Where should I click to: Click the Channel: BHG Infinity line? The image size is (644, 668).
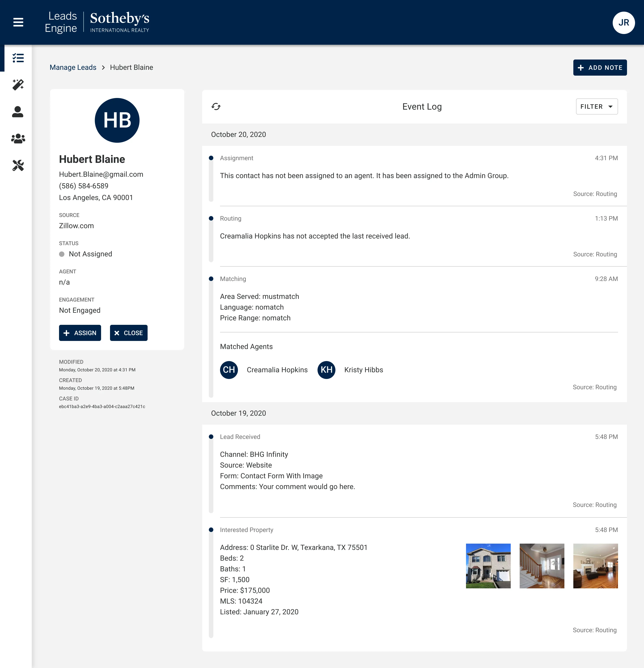click(254, 455)
